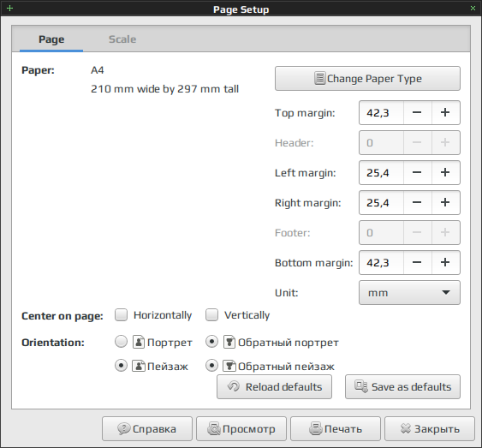
Task: Close the dialog with Закрыть button
Action: tap(430, 428)
